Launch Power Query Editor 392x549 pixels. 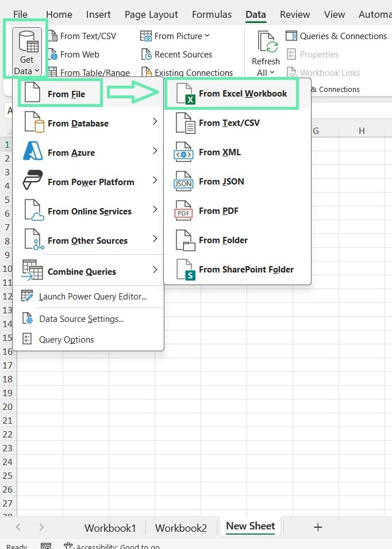coord(88,296)
